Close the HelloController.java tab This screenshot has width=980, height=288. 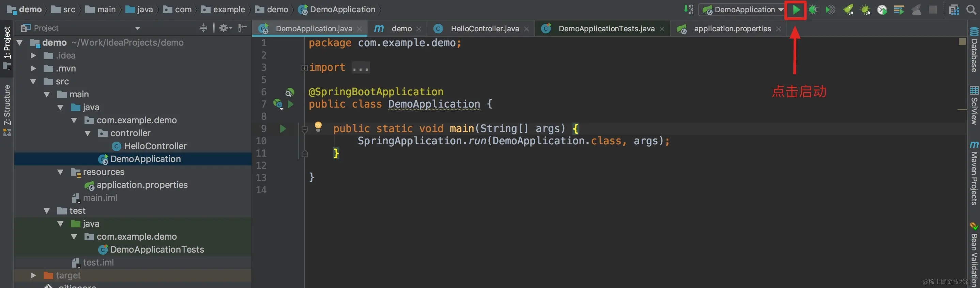526,29
